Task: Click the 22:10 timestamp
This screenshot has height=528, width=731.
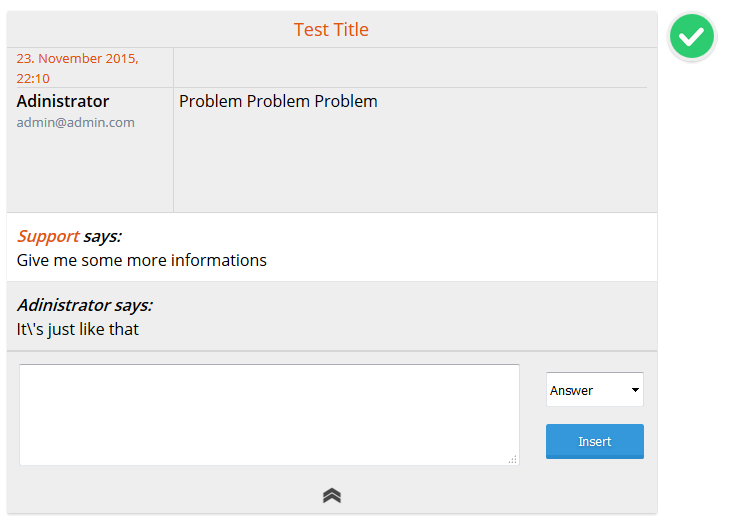Action: pyautogui.click(x=33, y=78)
